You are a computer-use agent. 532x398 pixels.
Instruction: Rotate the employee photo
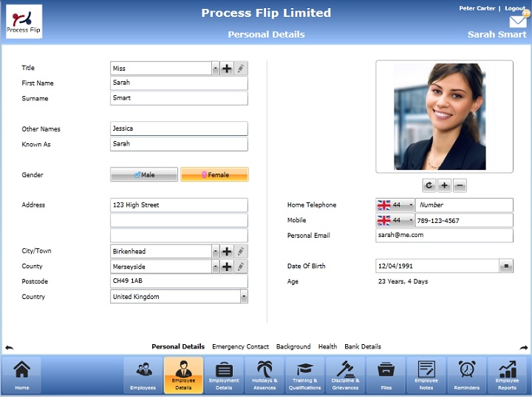[x=429, y=185]
